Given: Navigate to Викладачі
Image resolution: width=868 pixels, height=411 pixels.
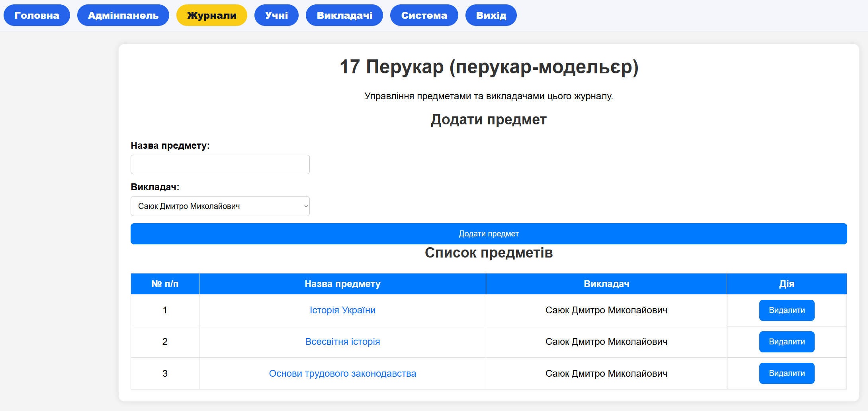Looking at the screenshot, I should (344, 15).
